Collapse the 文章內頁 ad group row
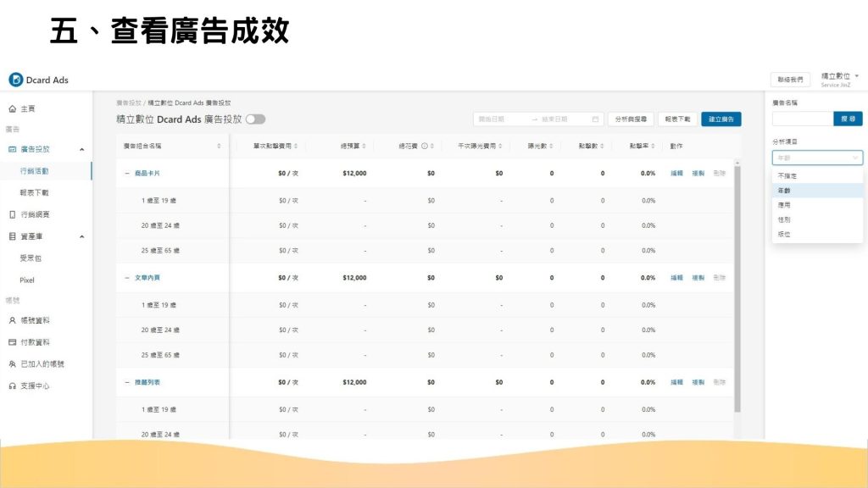The image size is (868, 488). 127,278
